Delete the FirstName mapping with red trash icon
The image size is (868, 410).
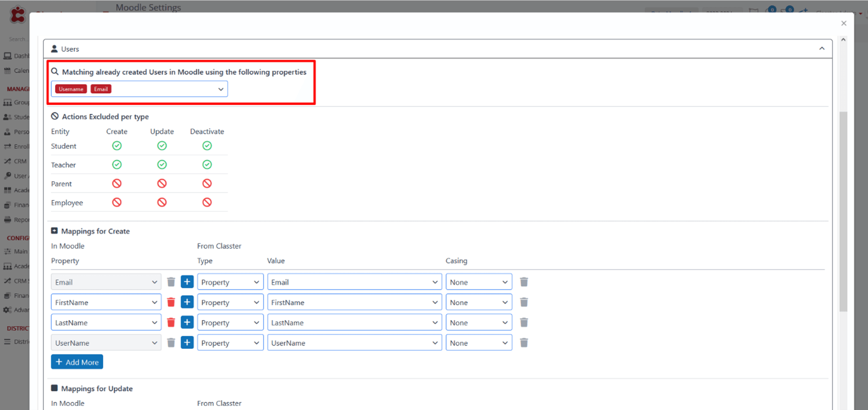coord(171,302)
